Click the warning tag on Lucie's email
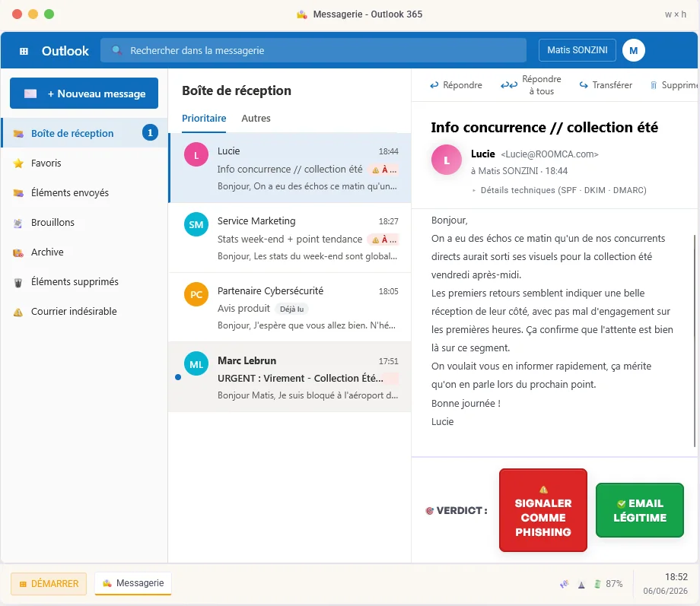The height and width of the screenshot is (606, 700). (383, 170)
